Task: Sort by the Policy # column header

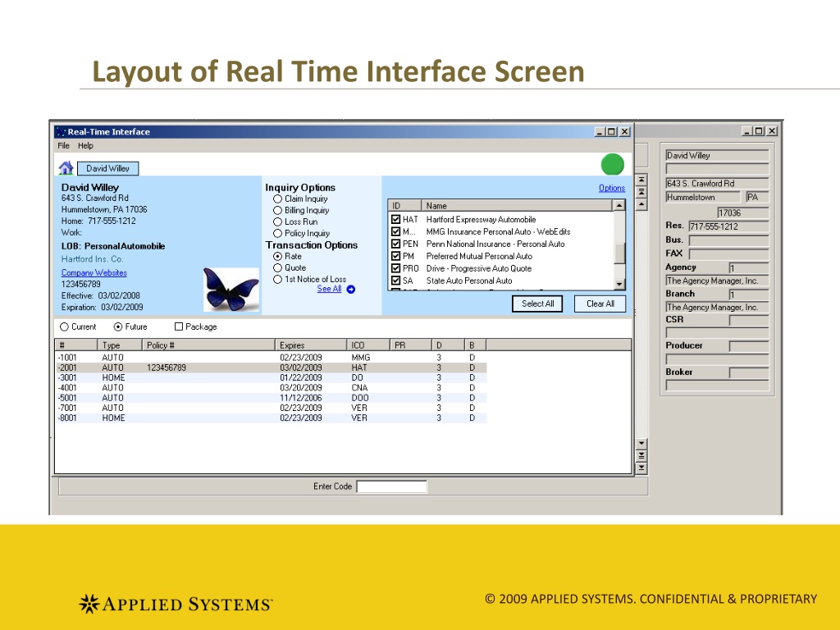Action: coord(208,345)
